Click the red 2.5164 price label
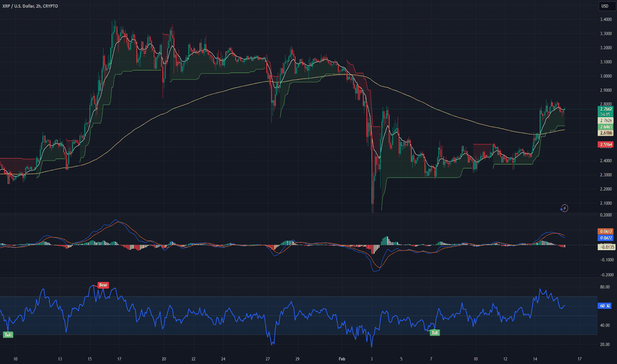 point(606,144)
